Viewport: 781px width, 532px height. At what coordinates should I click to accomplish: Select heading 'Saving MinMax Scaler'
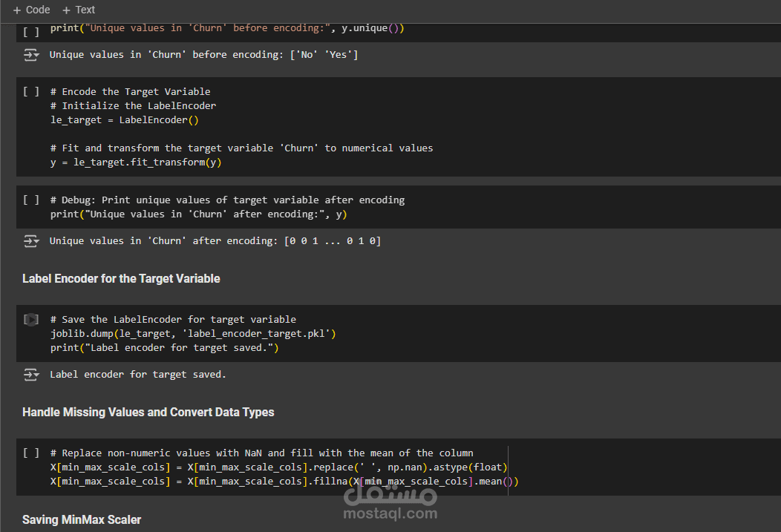coord(82,519)
